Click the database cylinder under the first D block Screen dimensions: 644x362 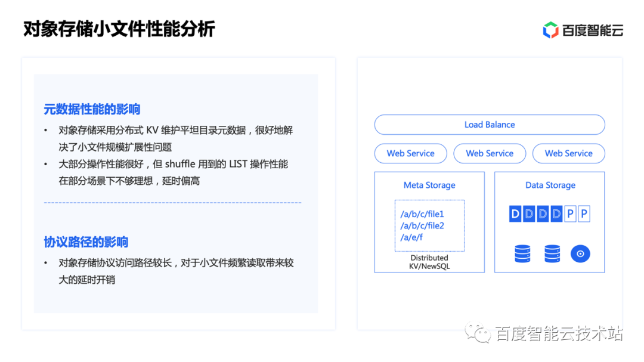point(522,253)
